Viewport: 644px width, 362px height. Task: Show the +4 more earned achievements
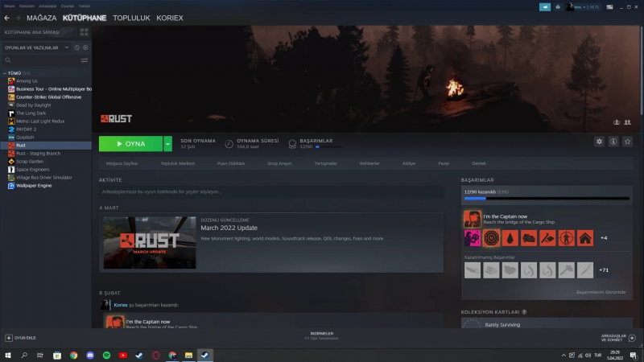coord(604,238)
